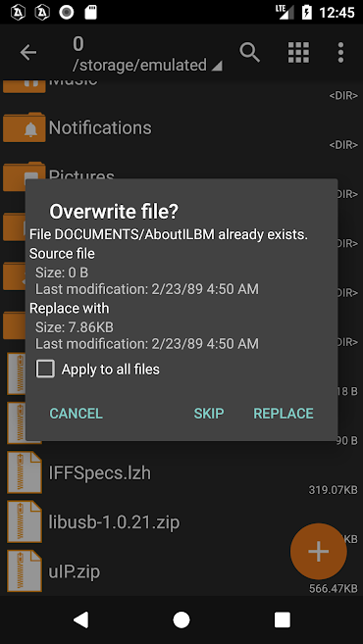Viewport: 363px width, 644px height.
Task: Switch view with the grid icon
Action: pos(298,53)
